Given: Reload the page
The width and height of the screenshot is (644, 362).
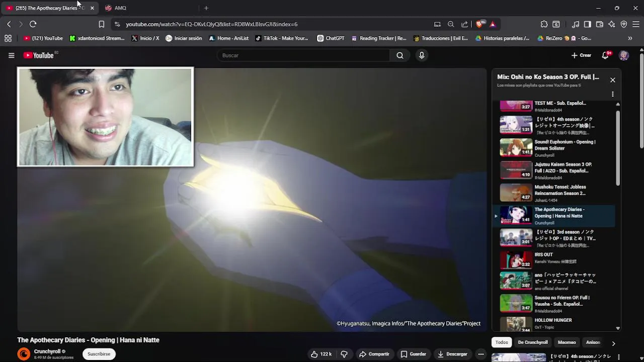Looking at the screenshot, I should point(33,24).
